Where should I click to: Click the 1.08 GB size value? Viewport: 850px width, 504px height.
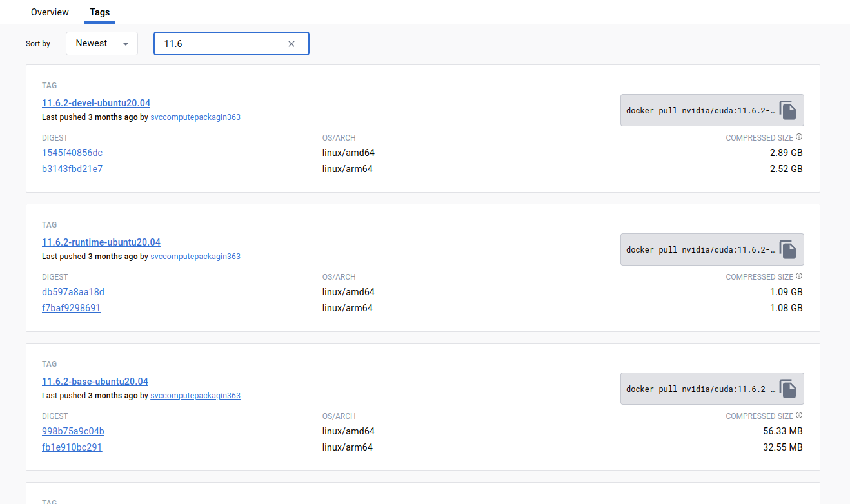[786, 308]
